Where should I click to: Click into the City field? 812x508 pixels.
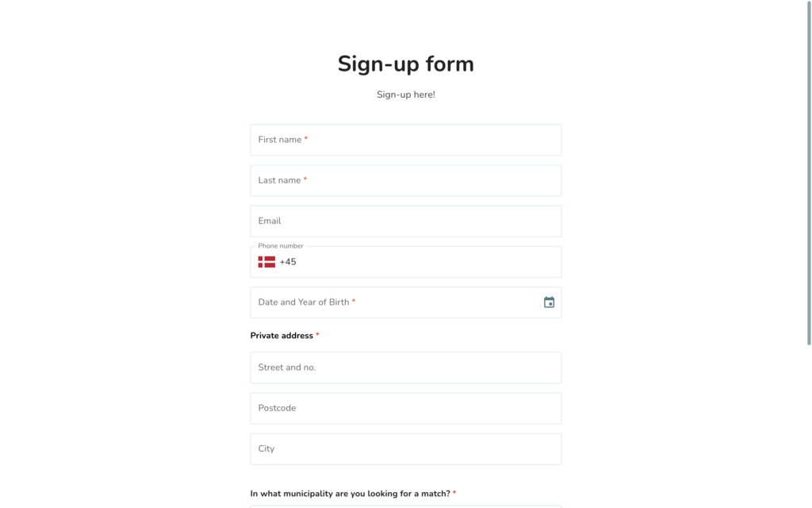pyautogui.click(x=406, y=449)
